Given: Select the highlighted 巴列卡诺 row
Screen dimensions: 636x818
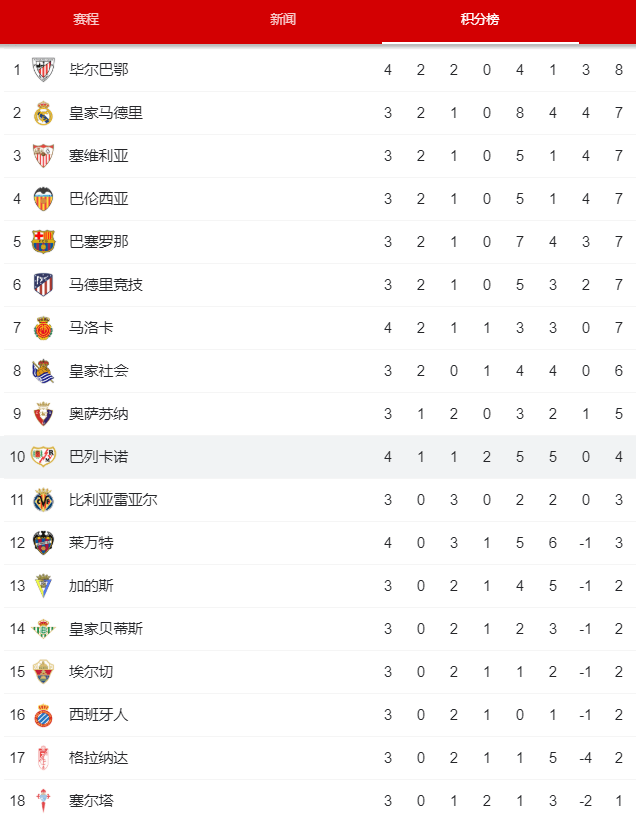Looking at the screenshot, I should 318,457.
